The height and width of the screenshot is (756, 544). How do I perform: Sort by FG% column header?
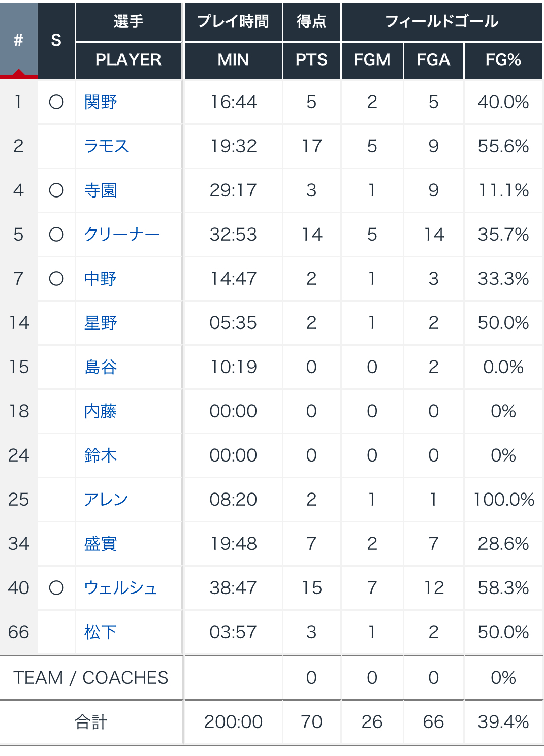(503, 60)
